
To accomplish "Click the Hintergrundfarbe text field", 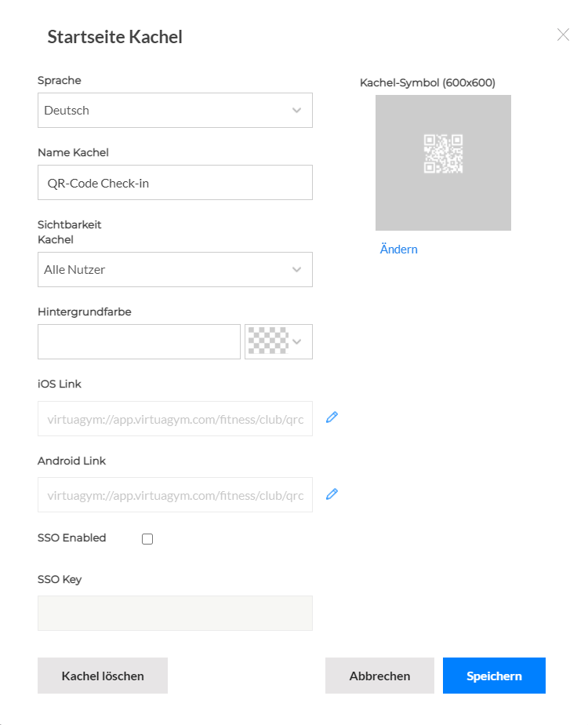I will [x=139, y=341].
